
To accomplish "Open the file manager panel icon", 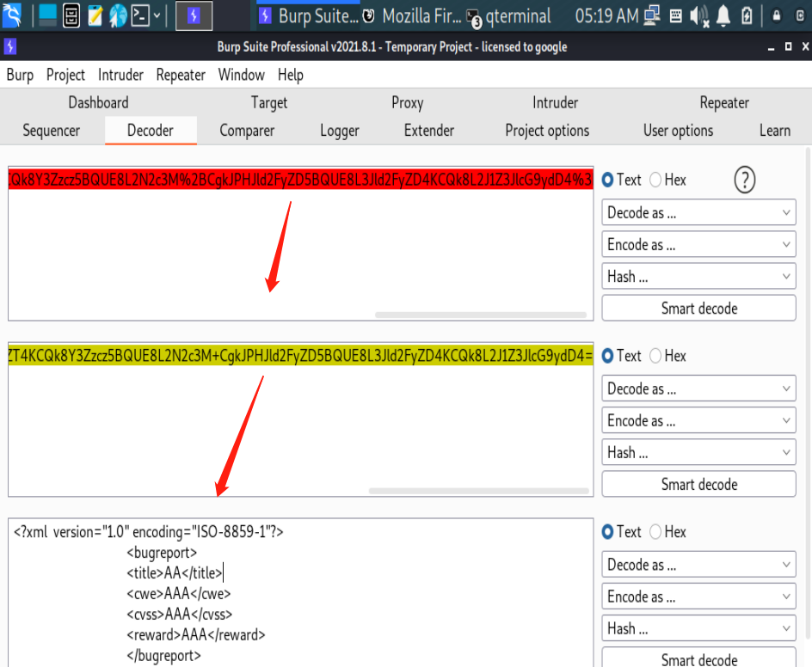I will [x=71, y=15].
